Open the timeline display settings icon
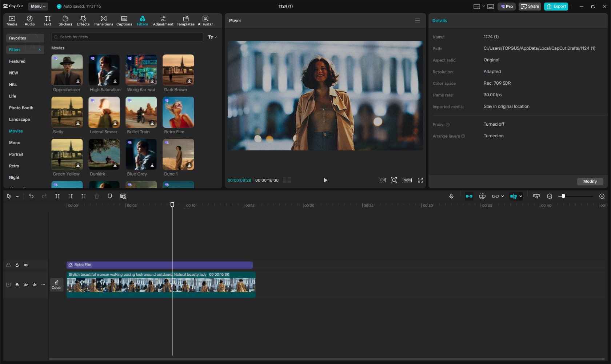611x364 pixels. [x=536, y=196]
